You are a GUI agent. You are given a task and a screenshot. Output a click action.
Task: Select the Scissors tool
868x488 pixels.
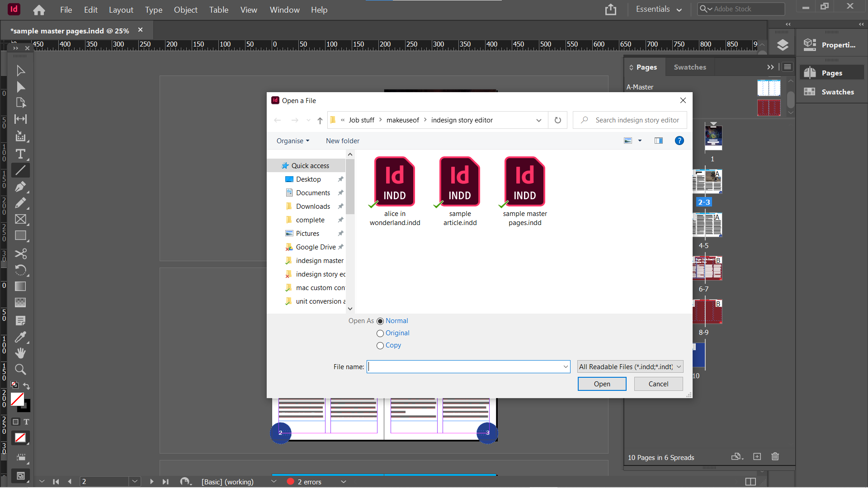tap(20, 254)
